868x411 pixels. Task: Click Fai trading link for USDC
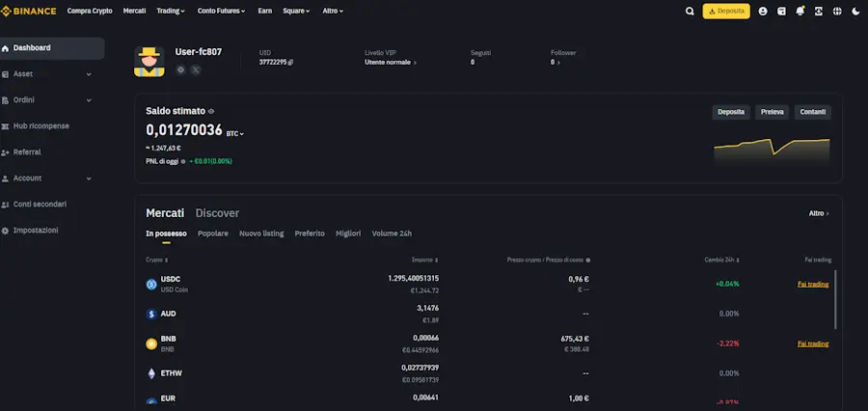[812, 284]
